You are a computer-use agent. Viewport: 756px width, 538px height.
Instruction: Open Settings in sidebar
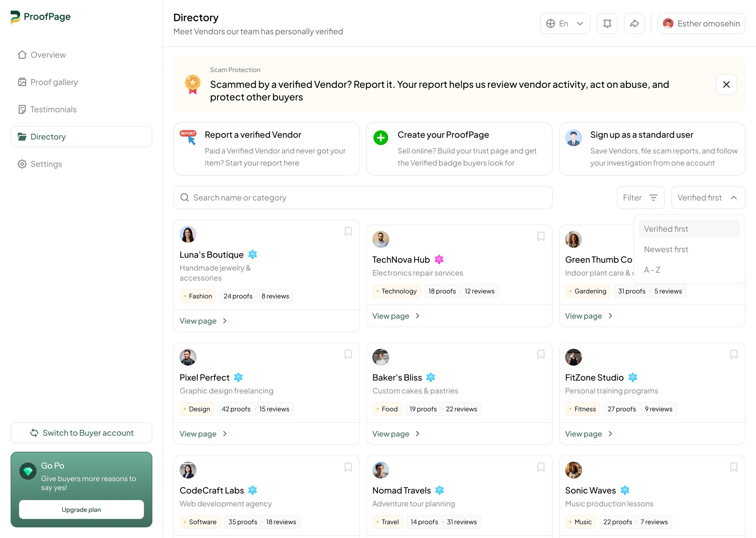(81, 164)
